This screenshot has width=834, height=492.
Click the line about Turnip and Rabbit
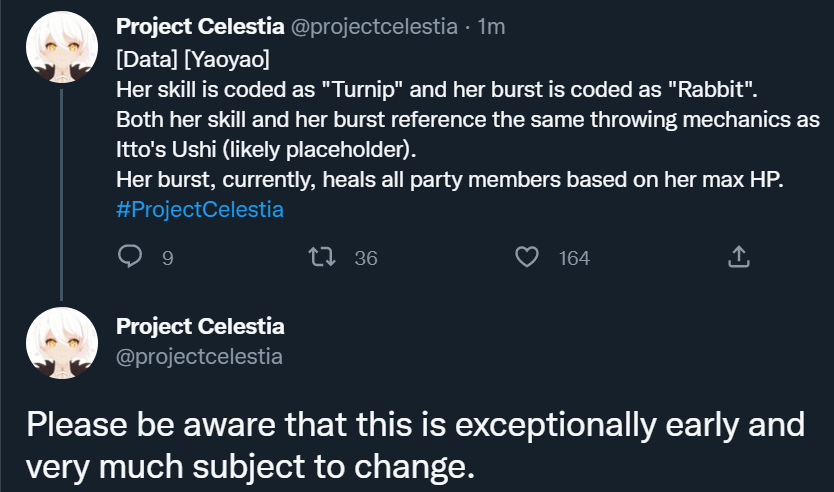coord(437,89)
